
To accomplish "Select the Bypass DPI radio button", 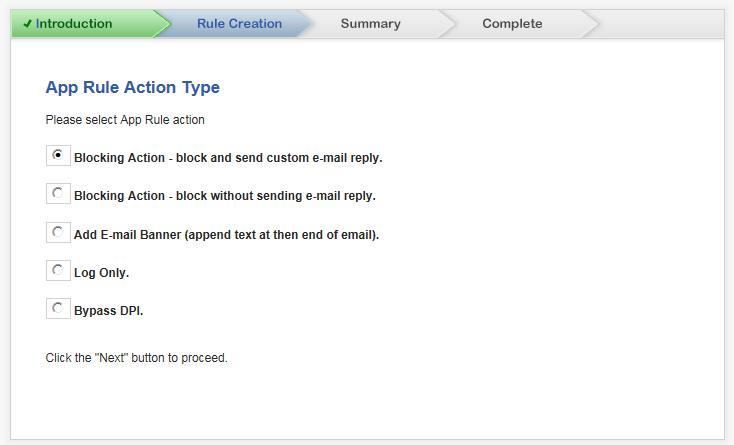I will coord(58,308).
